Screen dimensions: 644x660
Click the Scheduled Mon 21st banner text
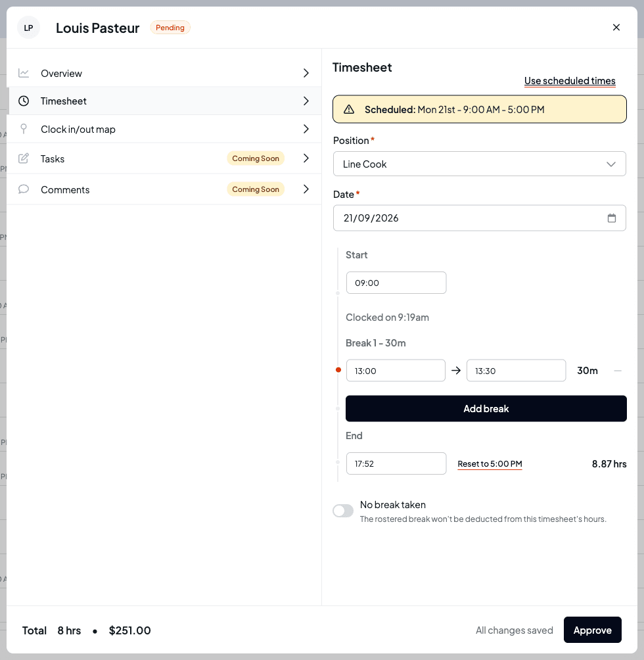[x=454, y=109]
